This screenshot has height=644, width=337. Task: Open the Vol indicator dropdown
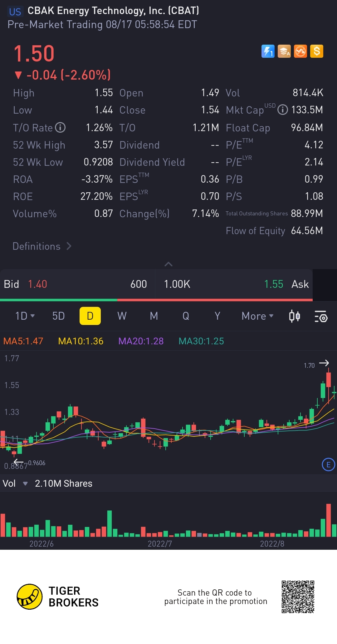(15, 484)
